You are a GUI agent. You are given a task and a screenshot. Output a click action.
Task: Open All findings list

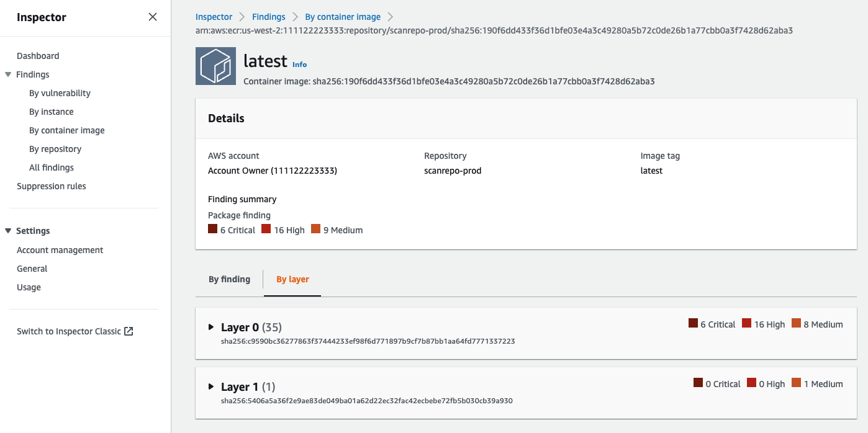(52, 167)
